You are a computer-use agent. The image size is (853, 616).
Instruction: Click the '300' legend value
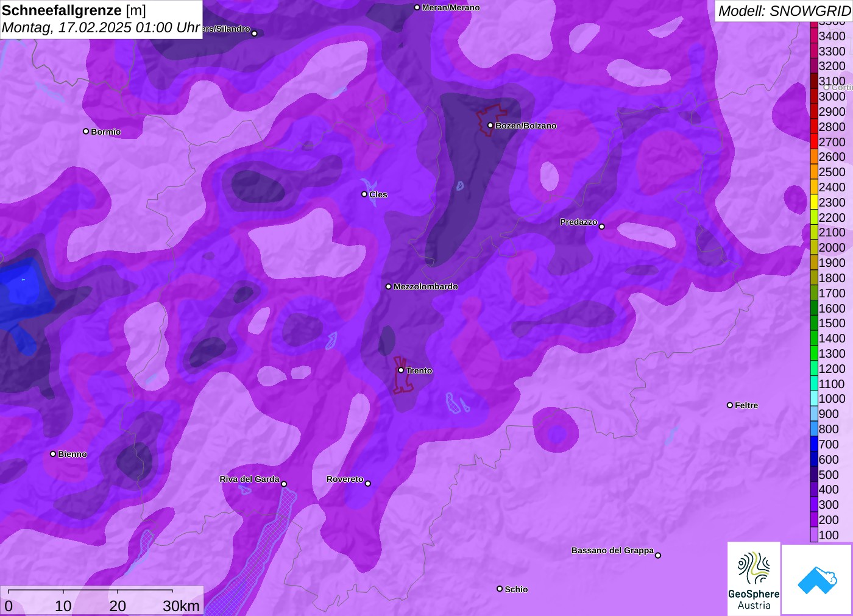click(829, 504)
